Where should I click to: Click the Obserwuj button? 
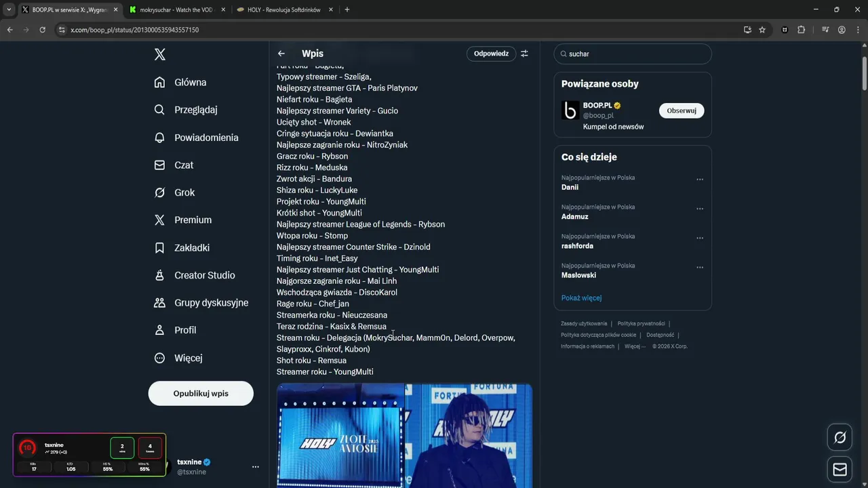(x=682, y=110)
